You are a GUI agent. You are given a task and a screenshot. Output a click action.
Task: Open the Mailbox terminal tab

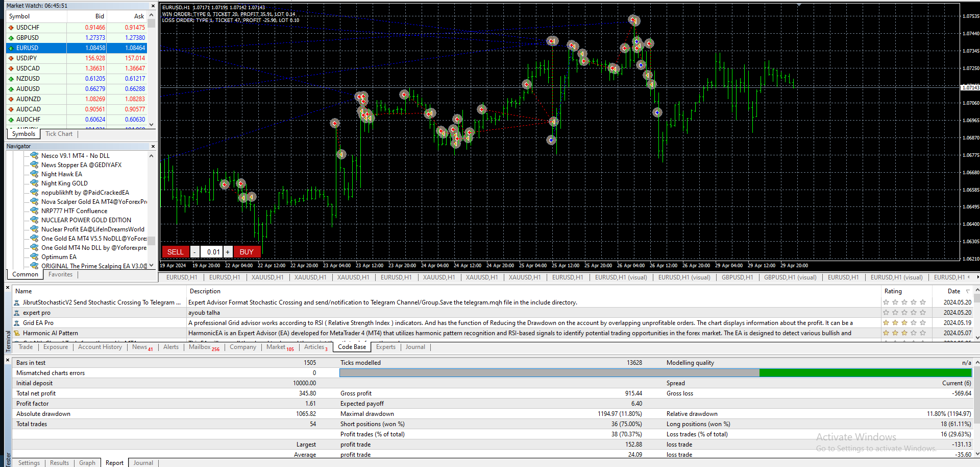point(204,347)
